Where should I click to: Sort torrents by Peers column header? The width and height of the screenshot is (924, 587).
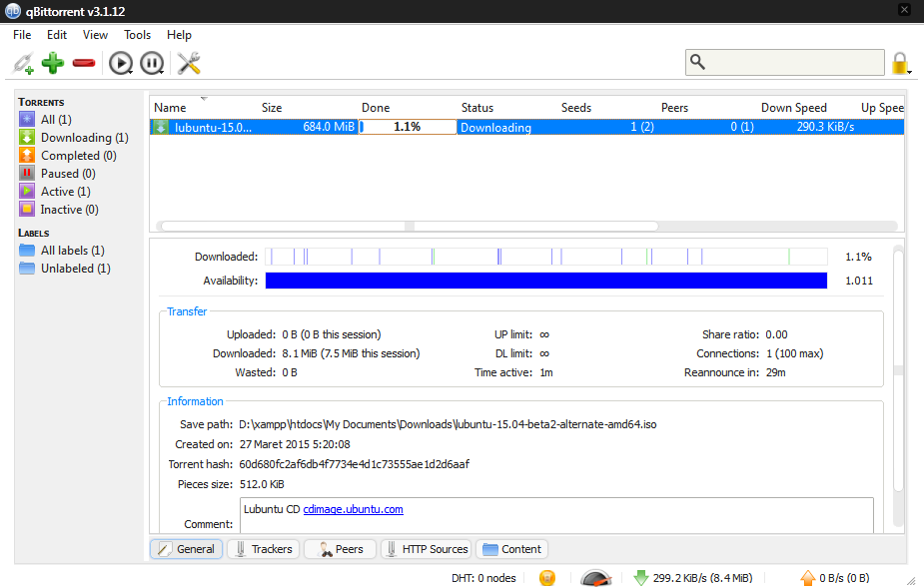pos(674,108)
